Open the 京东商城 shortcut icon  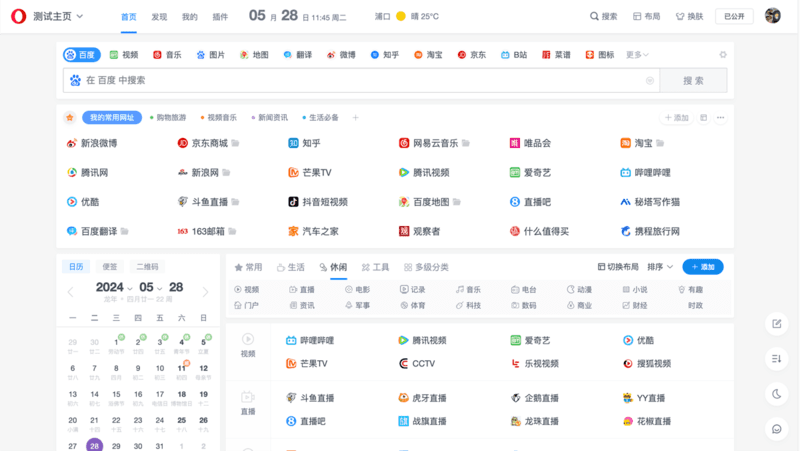[x=183, y=143]
